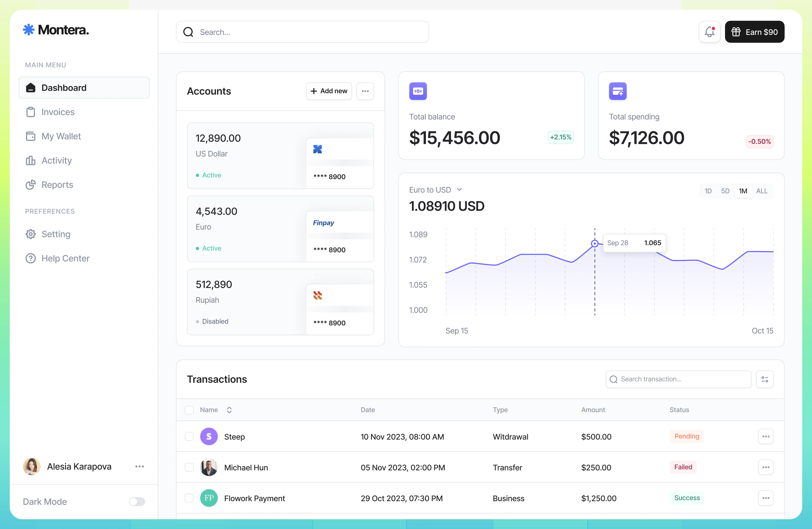
Task: Select the 5D chart range tab
Action: click(x=725, y=191)
